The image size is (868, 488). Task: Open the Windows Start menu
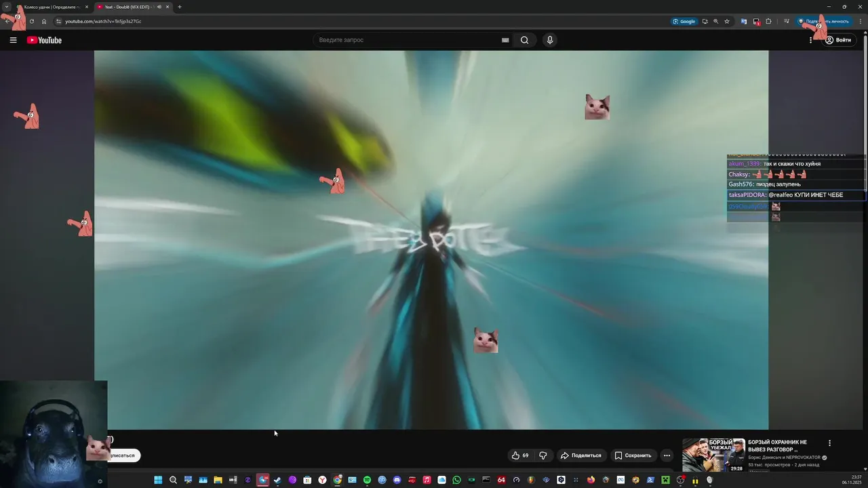158,480
